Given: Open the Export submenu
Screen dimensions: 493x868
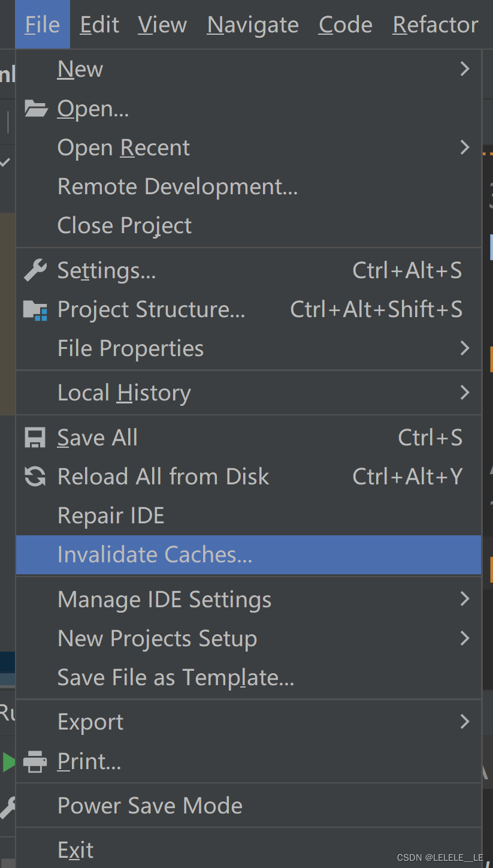Looking at the screenshot, I should point(464,722).
